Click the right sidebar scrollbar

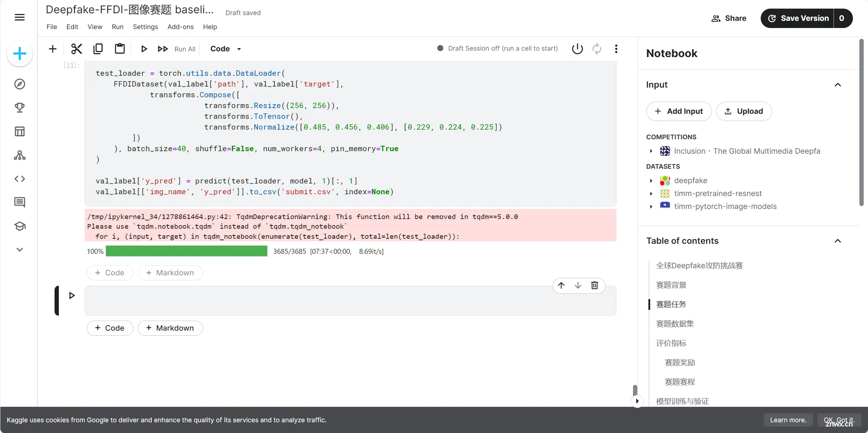pyautogui.click(x=862, y=123)
